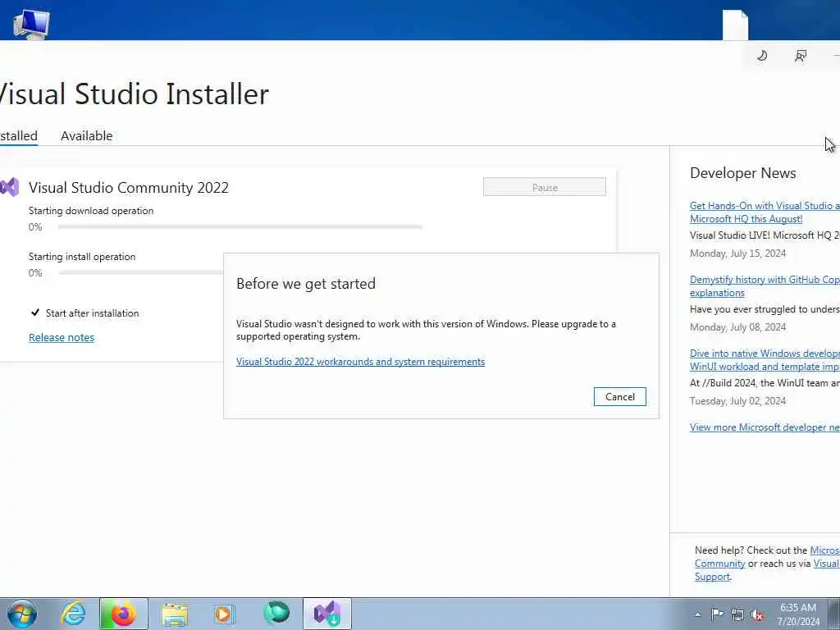Viewport: 840px width, 630px height.
Task: Click the download operation progress bar
Action: pyautogui.click(x=240, y=227)
